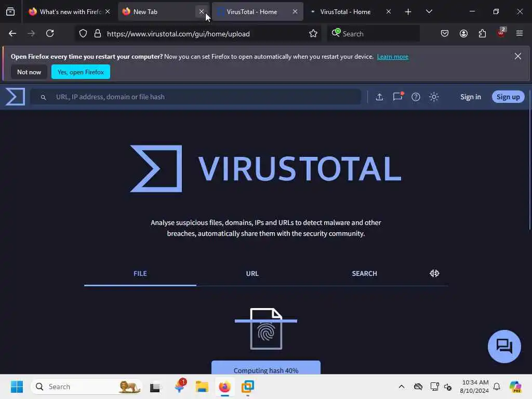This screenshot has width=532, height=399.
Task: Select the FILE tab
Action: pos(140,273)
